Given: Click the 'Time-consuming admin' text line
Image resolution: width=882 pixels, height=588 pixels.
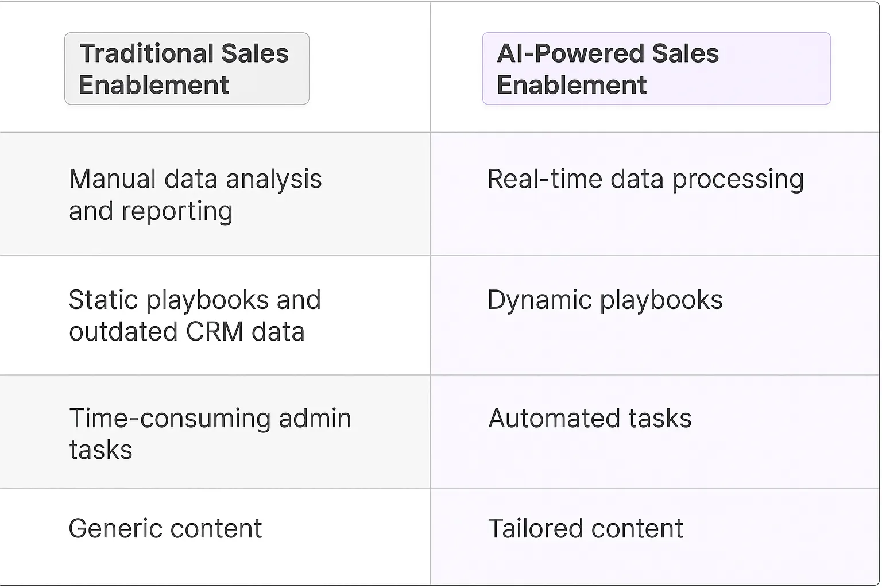Looking at the screenshot, I should coord(210,418).
